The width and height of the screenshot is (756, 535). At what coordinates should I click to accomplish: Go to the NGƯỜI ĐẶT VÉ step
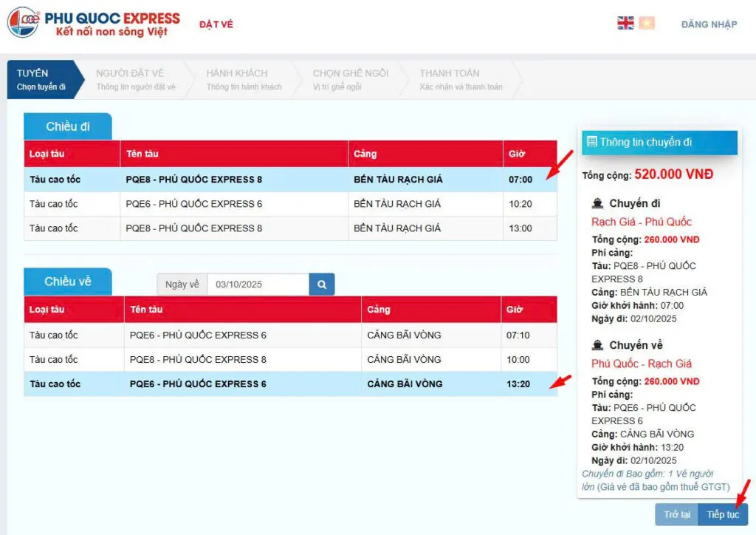click(136, 80)
